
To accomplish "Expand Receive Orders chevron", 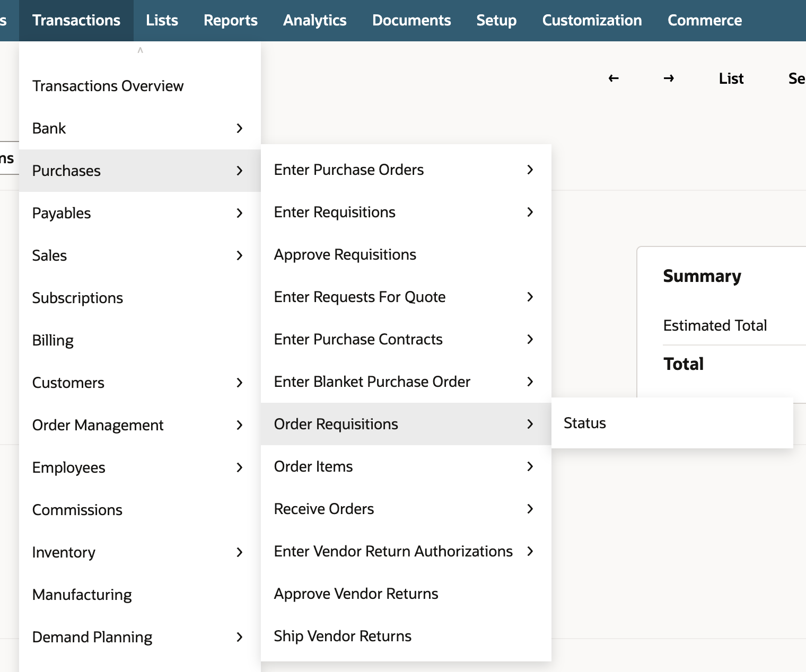I will point(530,509).
